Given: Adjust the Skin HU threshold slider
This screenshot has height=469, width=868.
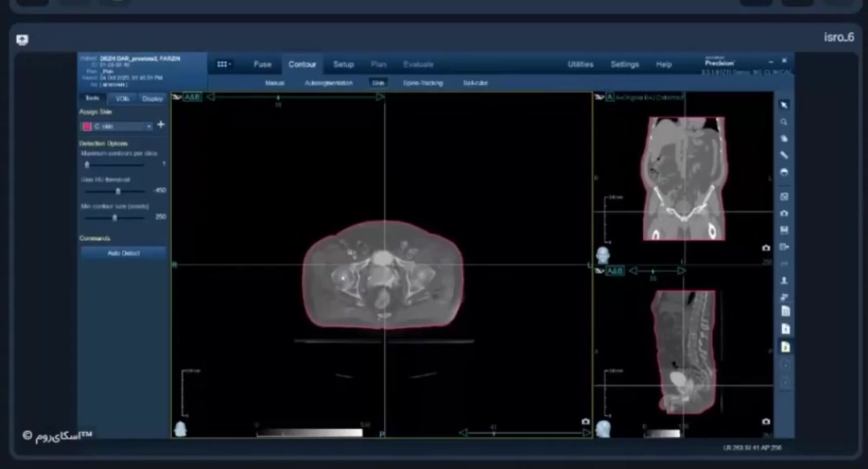Looking at the screenshot, I should point(118,191).
